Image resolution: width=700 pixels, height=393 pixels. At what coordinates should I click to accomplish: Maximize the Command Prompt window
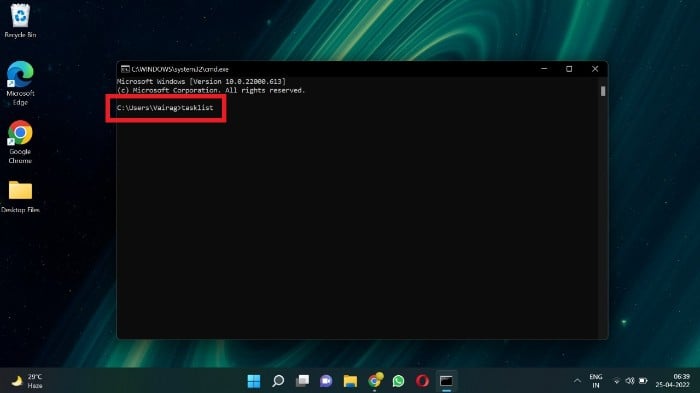click(569, 69)
